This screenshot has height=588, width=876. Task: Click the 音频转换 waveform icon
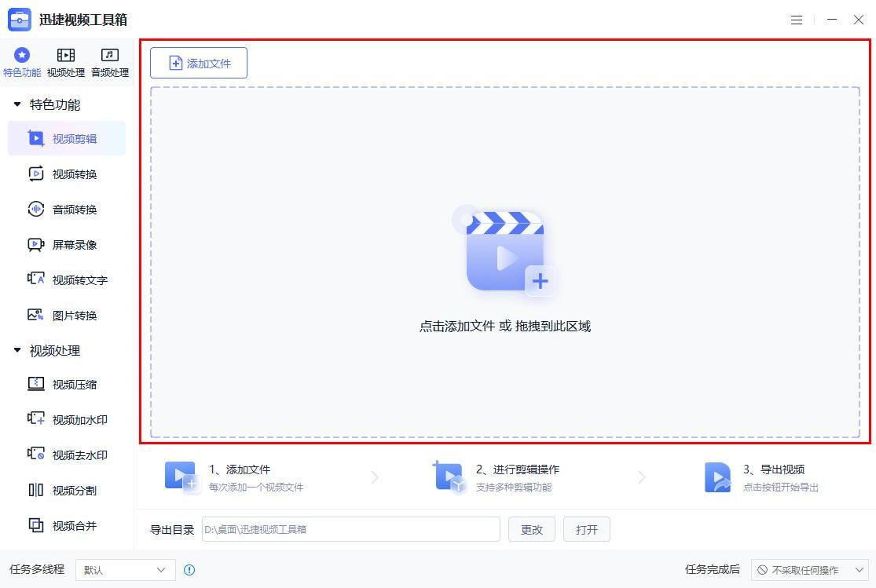[x=36, y=209]
